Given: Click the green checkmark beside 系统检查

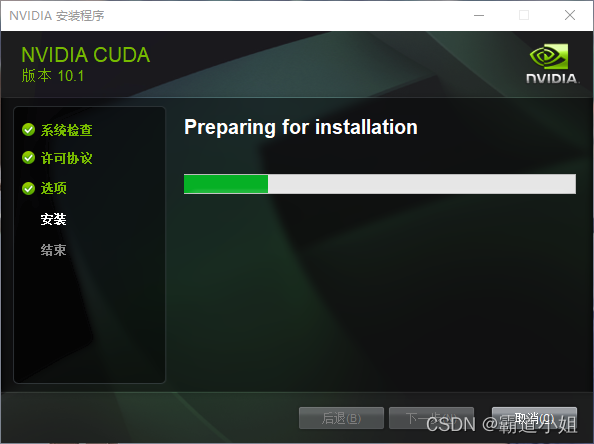Looking at the screenshot, I should pos(28,130).
